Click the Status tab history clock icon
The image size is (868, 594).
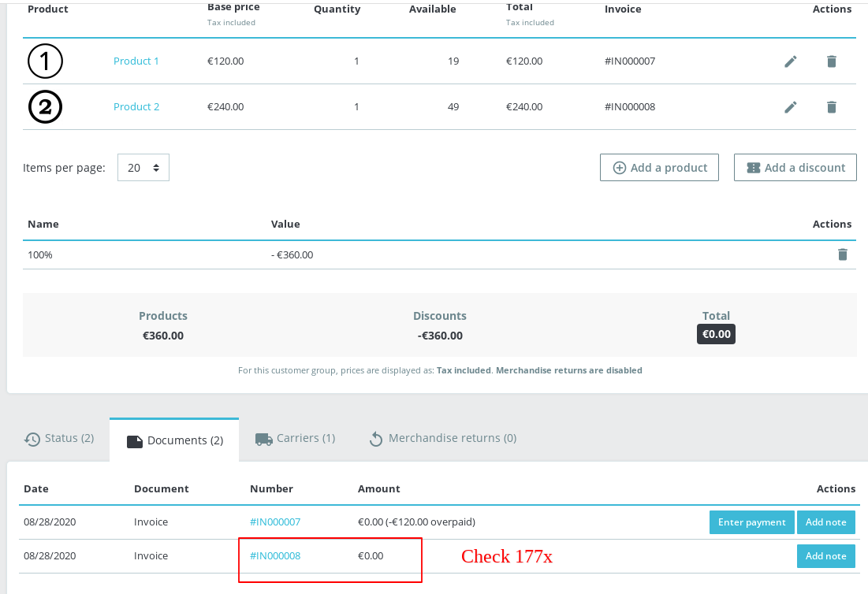click(x=32, y=439)
